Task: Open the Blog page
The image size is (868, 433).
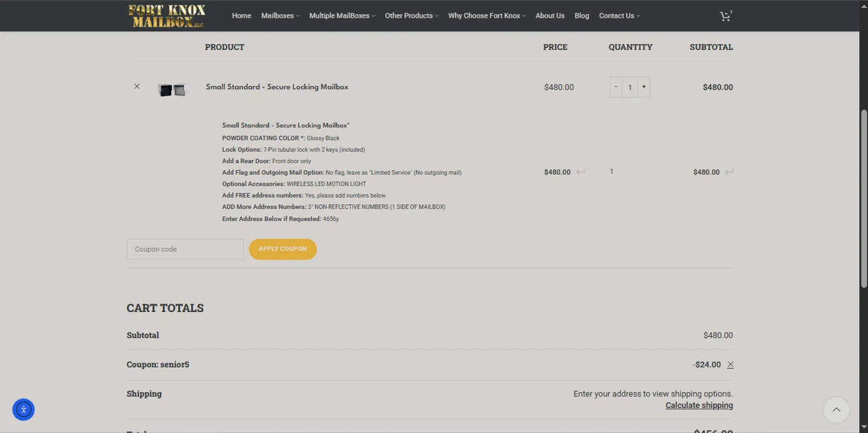Action: coord(582,16)
